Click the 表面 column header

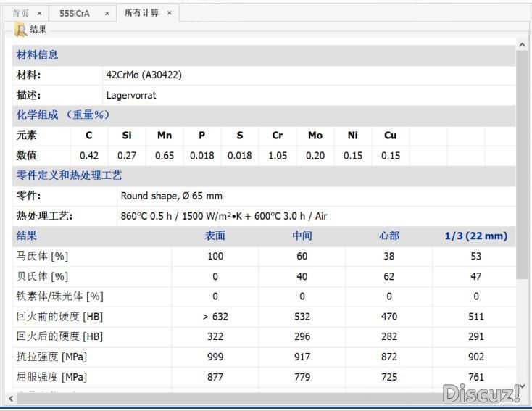[x=215, y=236]
